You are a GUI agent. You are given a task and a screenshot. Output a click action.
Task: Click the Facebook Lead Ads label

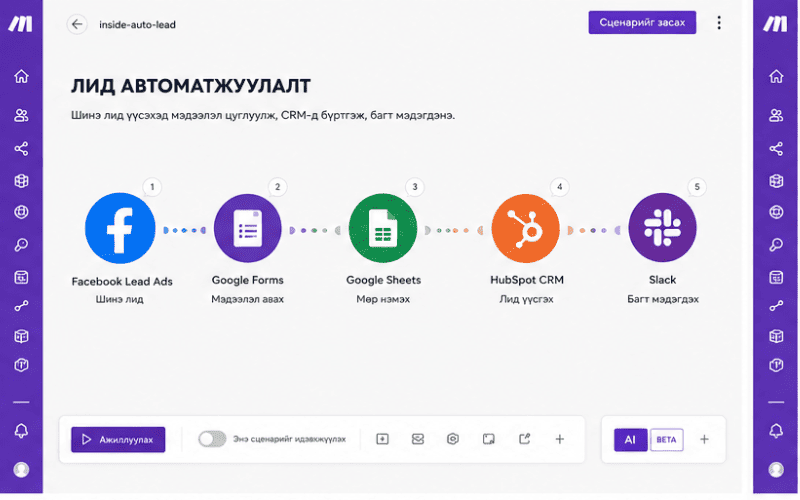(122, 282)
